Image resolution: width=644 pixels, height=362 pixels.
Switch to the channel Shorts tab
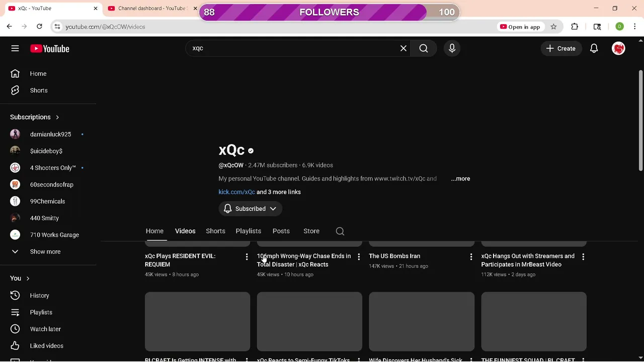pos(215,231)
